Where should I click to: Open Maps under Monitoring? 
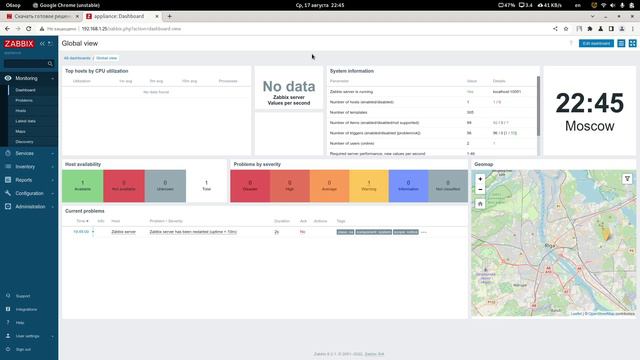click(20, 131)
